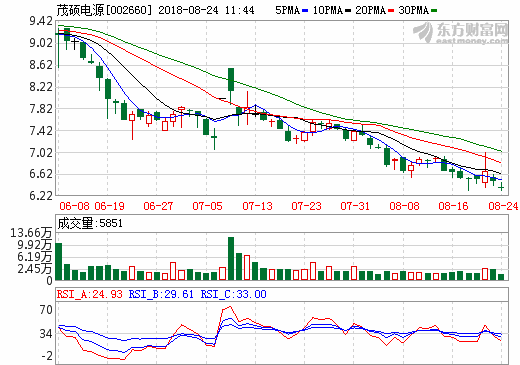Click the 08-08 date label
Image resolution: width=520 pixels, height=365 pixels.
coord(404,206)
